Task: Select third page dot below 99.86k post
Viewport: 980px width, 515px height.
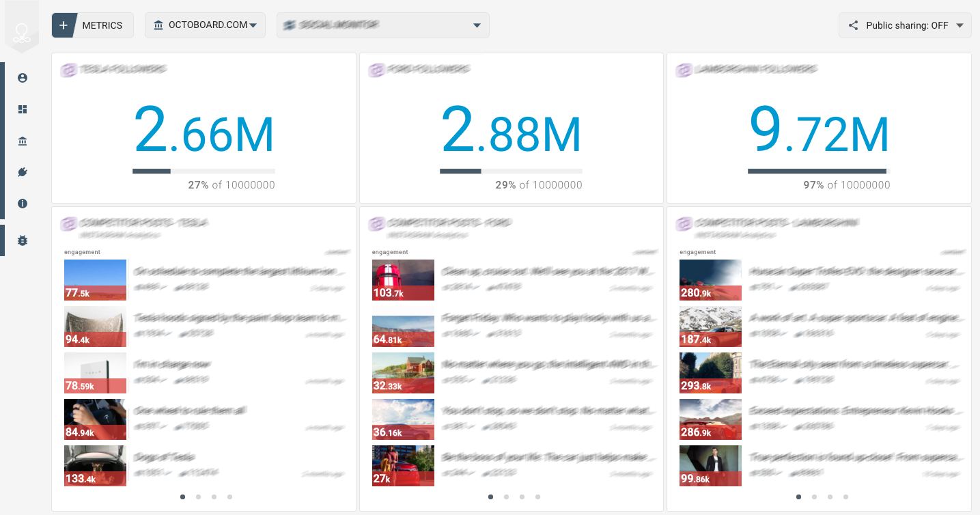Action: tap(830, 497)
